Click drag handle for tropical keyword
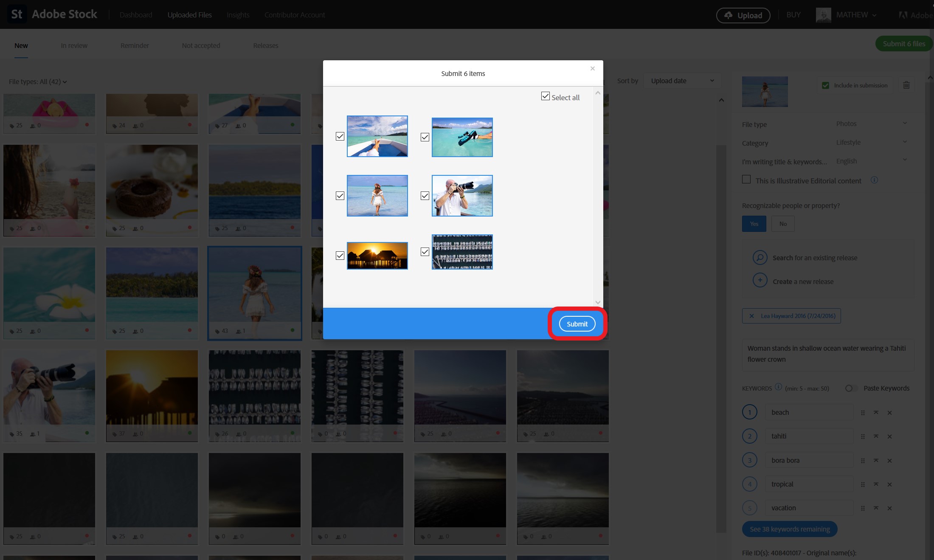This screenshot has height=560, width=934. point(863,484)
